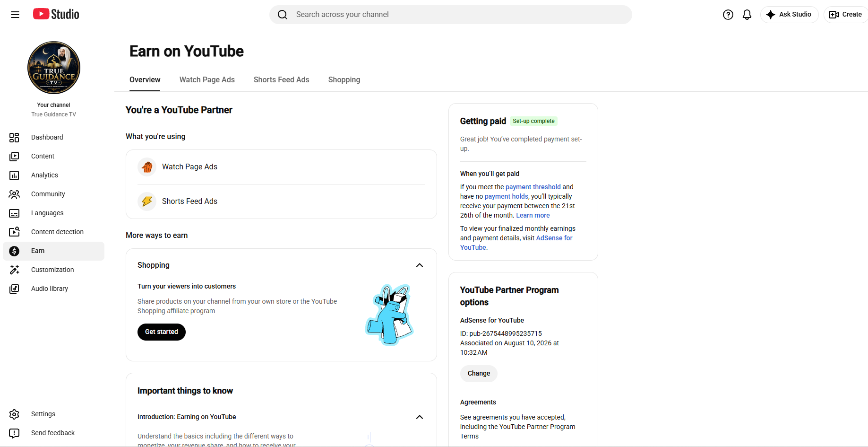Click the Community sidebar icon
Viewport: 868px width, 447px height.
coord(14,194)
